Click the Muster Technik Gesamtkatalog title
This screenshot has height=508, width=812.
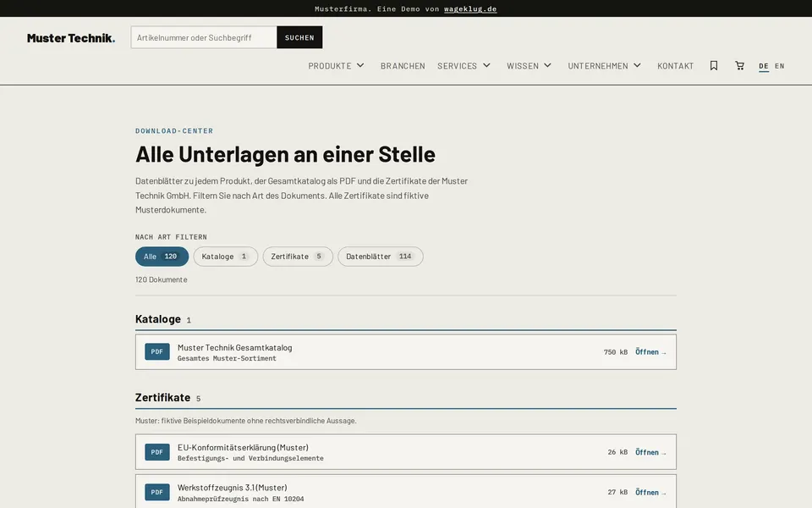coord(234,347)
